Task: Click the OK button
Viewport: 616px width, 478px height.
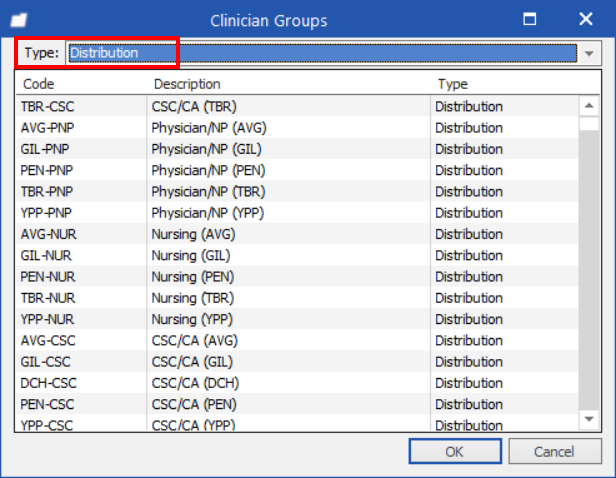Action: click(455, 451)
